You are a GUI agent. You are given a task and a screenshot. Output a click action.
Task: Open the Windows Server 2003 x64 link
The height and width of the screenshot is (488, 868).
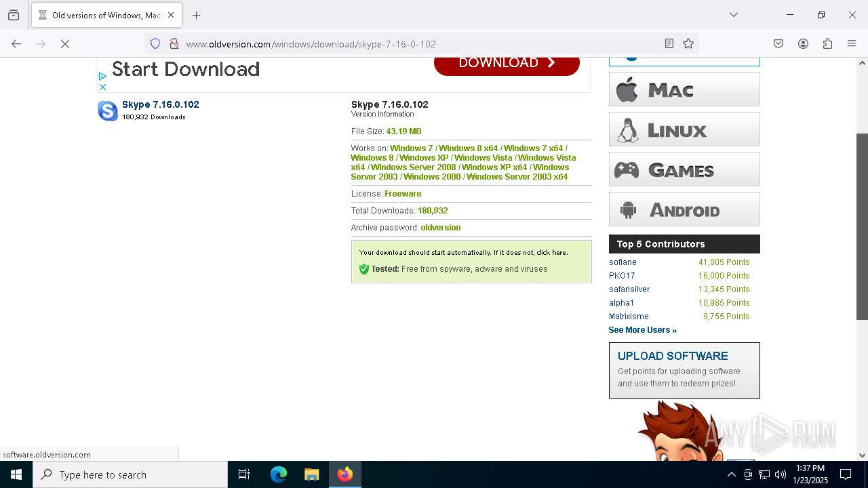tap(517, 177)
